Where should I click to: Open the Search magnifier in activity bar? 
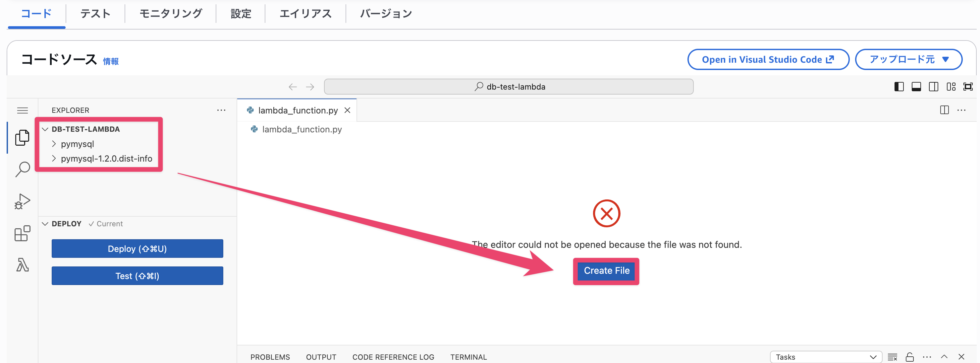23,170
